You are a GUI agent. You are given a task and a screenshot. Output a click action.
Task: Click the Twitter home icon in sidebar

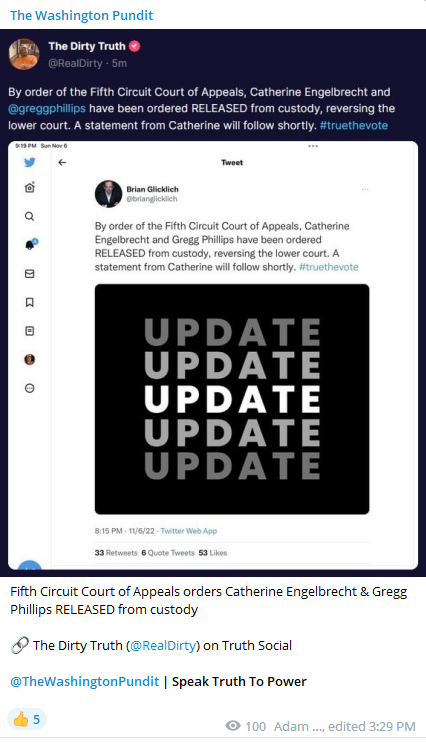pyautogui.click(x=29, y=188)
